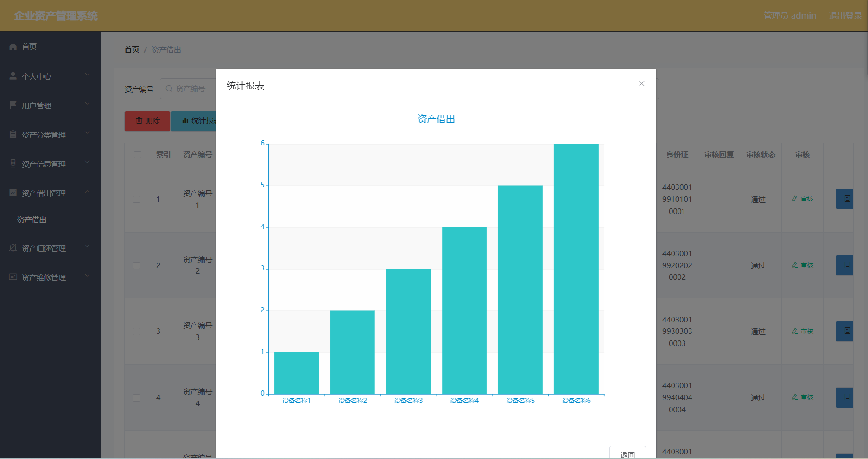
Task: Click the 审核回复 column header
Action: (719, 155)
